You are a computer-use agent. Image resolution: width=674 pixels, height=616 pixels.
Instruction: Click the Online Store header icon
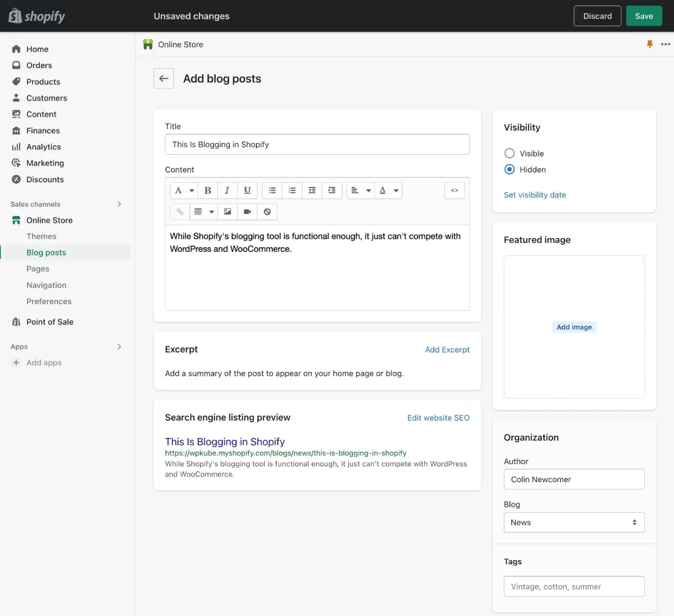[x=148, y=44]
